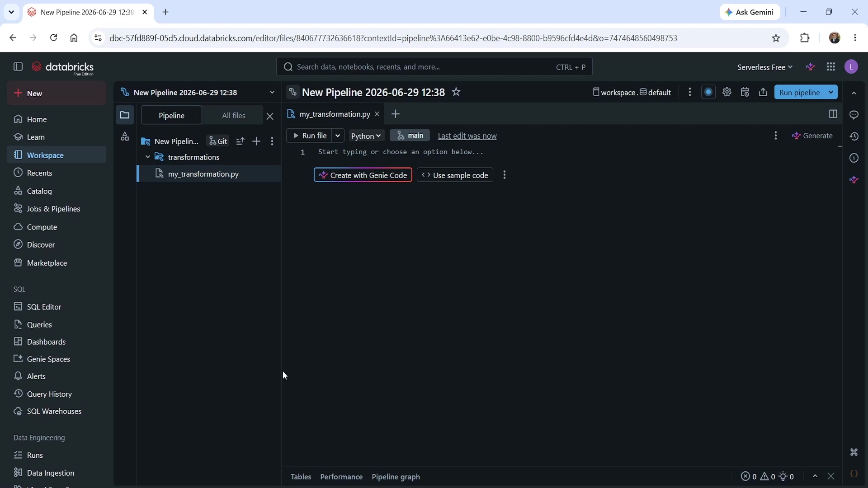
Task: Collapse the transformations folder
Action: (x=147, y=157)
